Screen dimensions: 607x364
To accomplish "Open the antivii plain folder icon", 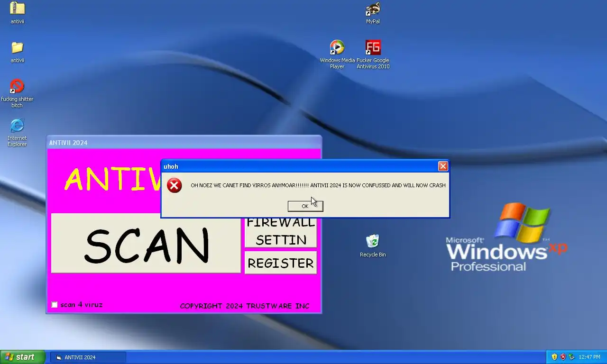I will [18, 47].
